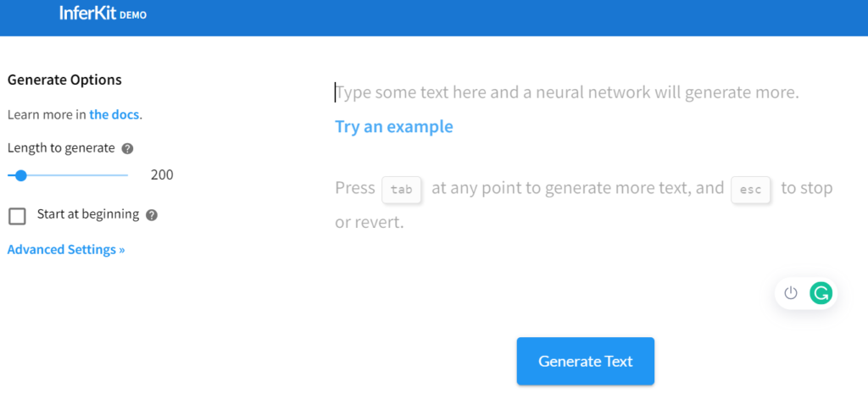Click the light track of the length slider

(x=77, y=175)
